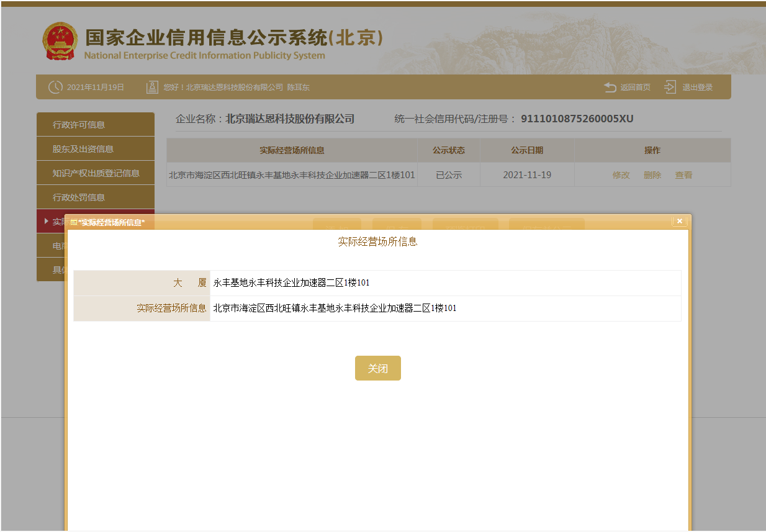Click the 大厦 label in the dialog

coord(190,283)
